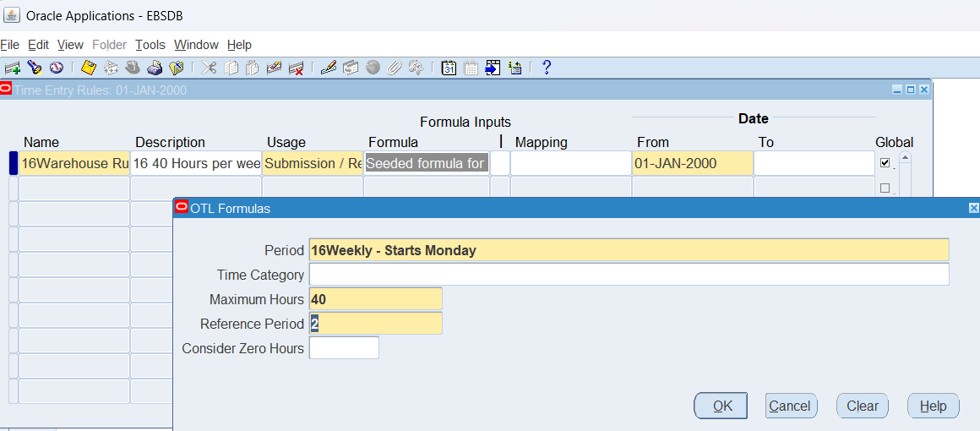Viewport: 980px width, 431px height.
Task: Check Global checkbox on second row
Action: coord(885,188)
